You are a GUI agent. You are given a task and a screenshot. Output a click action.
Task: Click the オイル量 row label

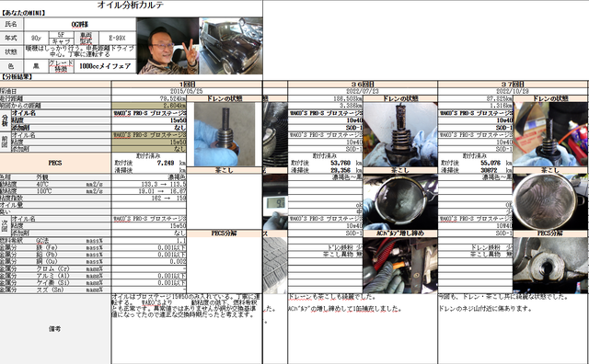[55, 205]
